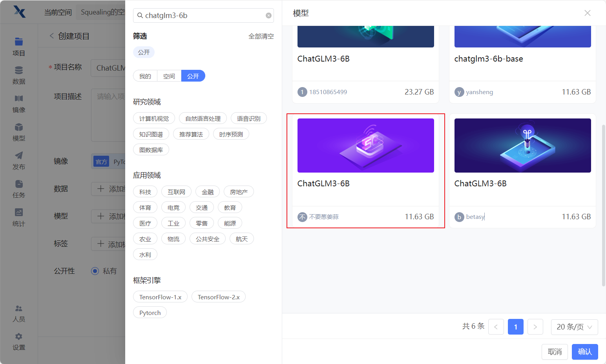Click 全部清空 to clear filters
The image size is (606, 364).
[x=261, y=36]
